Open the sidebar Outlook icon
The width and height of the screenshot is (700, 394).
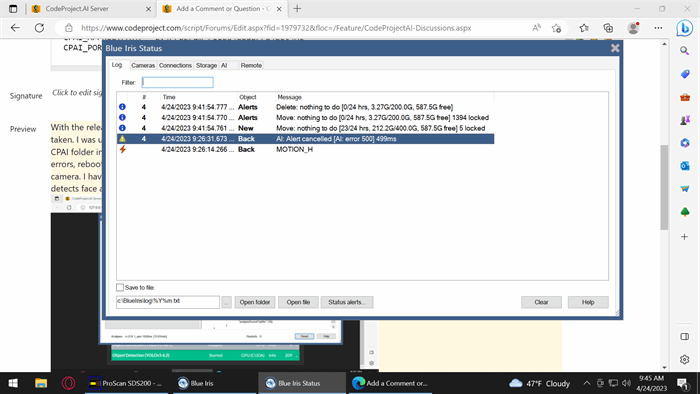click(x=684, y=166)
